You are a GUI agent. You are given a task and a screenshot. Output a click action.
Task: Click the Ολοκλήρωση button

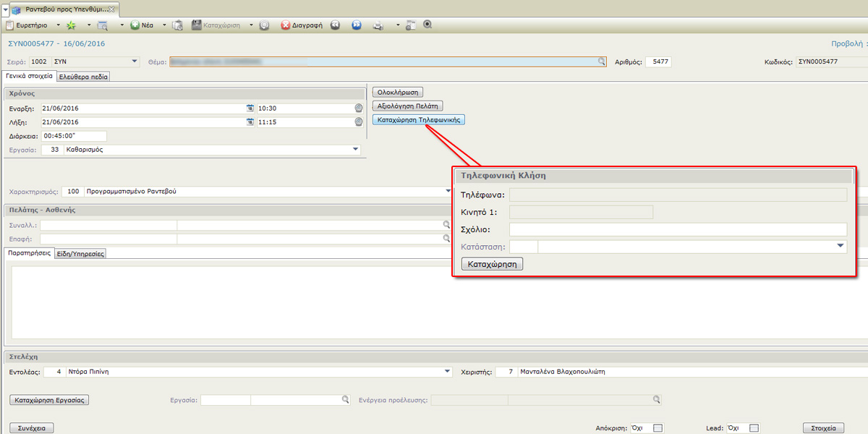tap(397, 92)
